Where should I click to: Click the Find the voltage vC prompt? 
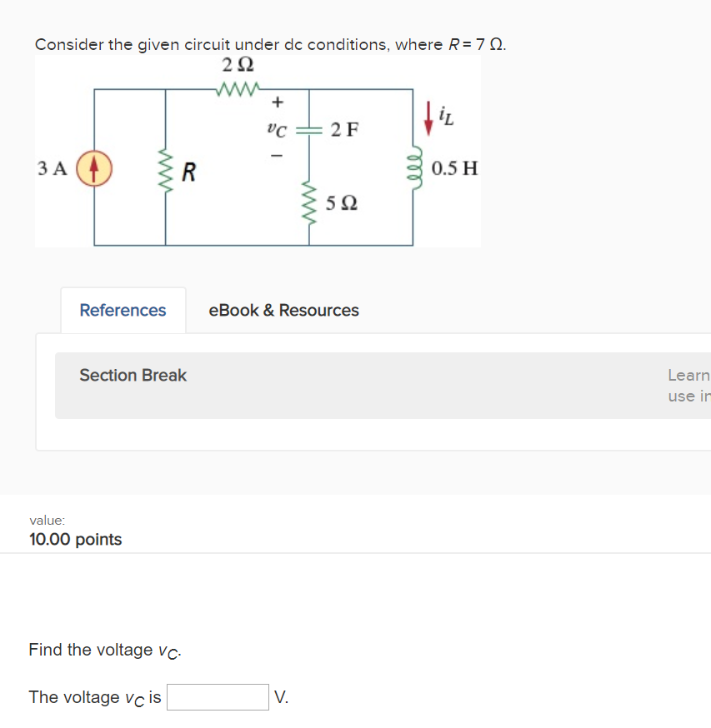104,650
